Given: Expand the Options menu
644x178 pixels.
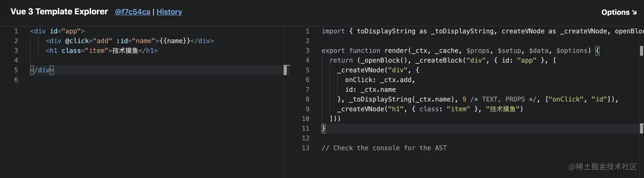Looking at the screenshot, I should tap(619, 12).
